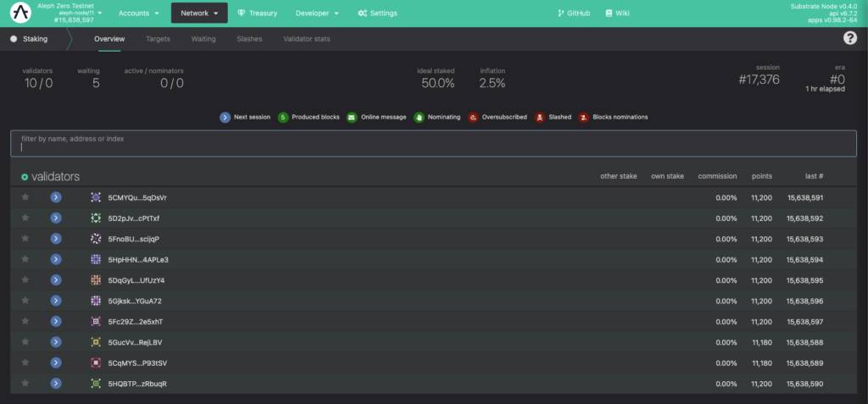Viewport: 868px width, 404px height.
Task: Switch to the Overview tab
Action: tap(109, 39)
